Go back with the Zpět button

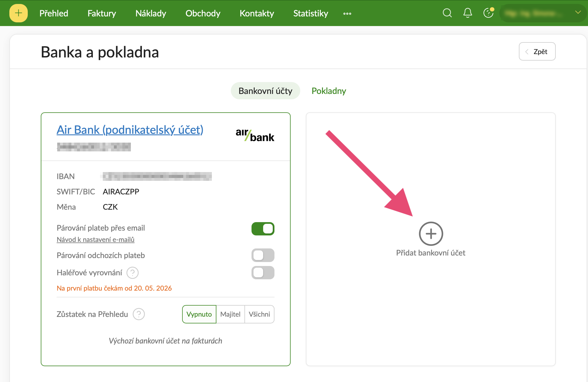click(537, 51)
